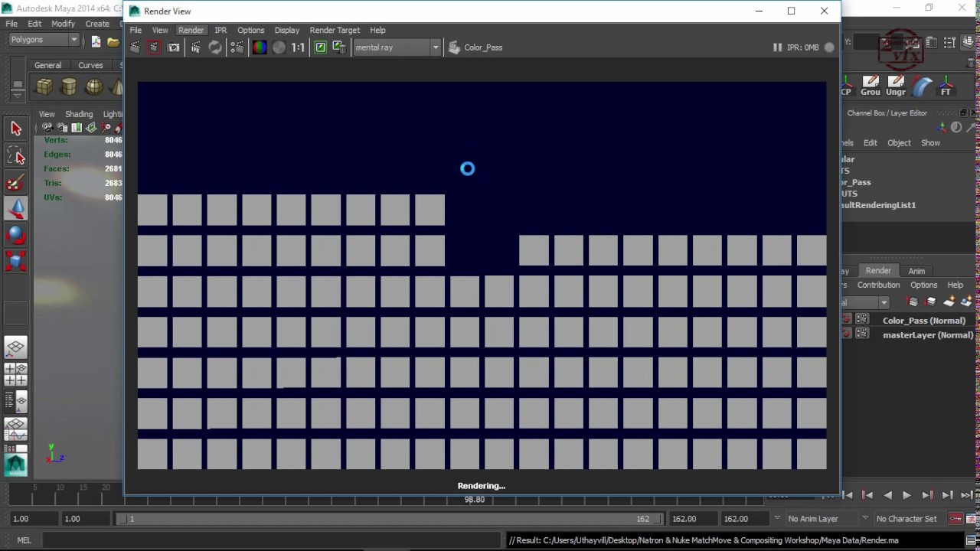
Task: Switch to the Anim layer tab
Action: [916, 271]
